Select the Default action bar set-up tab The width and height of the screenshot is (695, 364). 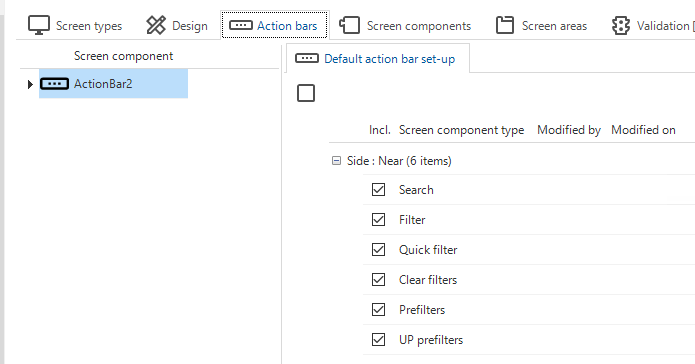pyautogui.click(x=376, y=59)
